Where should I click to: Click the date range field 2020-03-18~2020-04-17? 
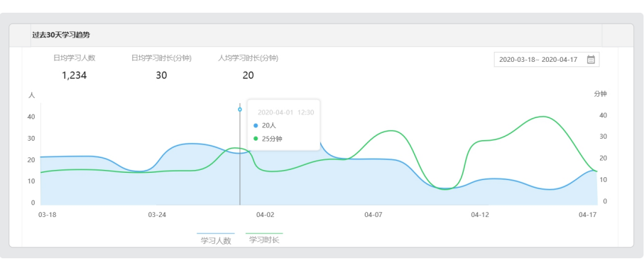coord(547,60)
